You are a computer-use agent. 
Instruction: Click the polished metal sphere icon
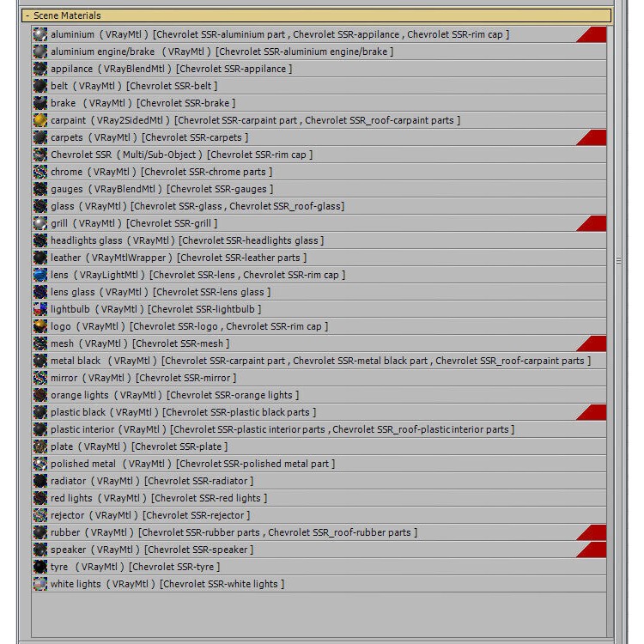point(40,464)
